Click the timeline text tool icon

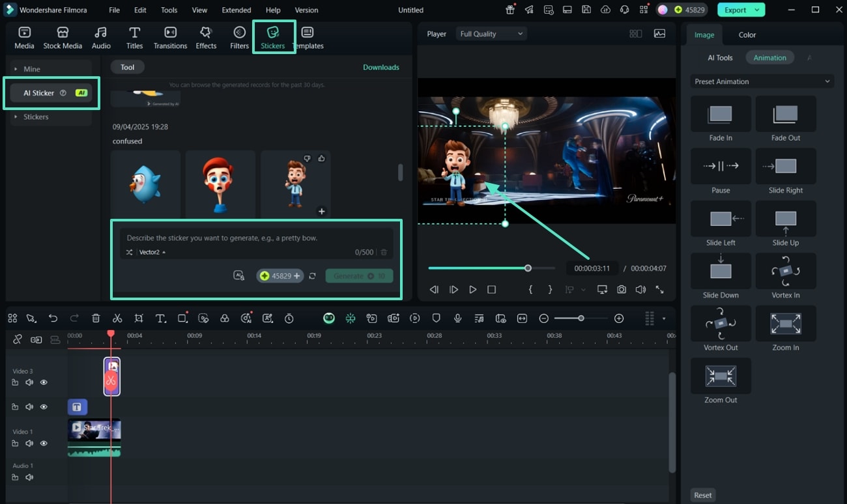(160, 318)
